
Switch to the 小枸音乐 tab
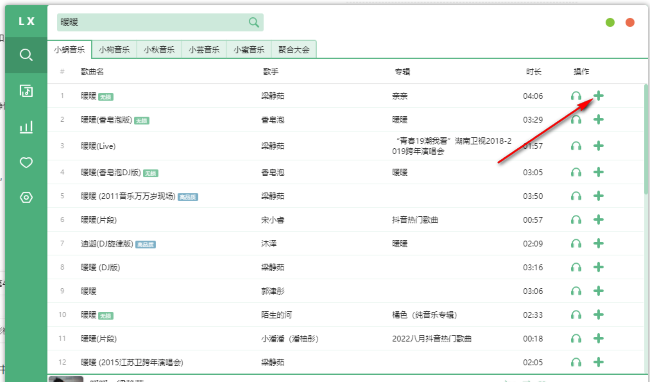114,50
